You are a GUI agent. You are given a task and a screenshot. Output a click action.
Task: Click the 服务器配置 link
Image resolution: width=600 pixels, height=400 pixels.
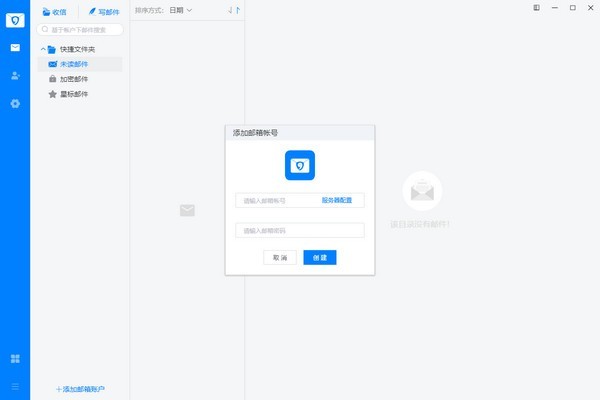point(337,200)
